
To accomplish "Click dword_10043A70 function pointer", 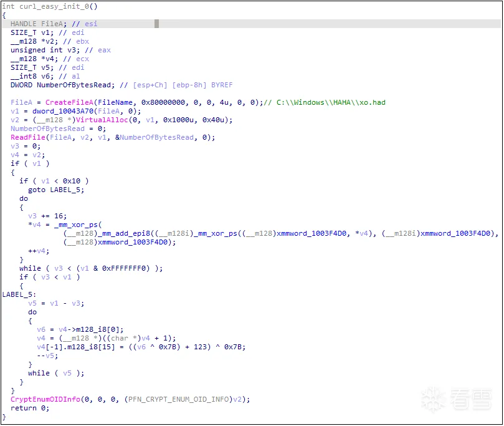I will tap(63, 111).
